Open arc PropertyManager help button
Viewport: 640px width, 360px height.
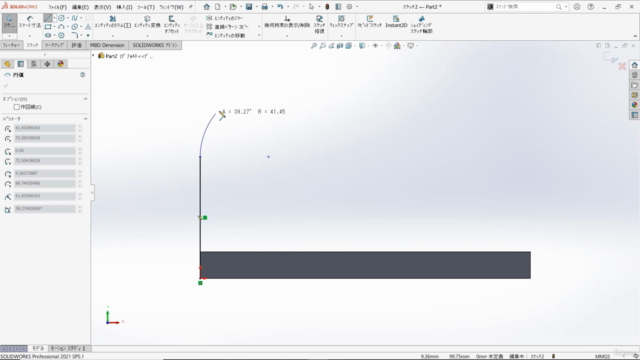coord(82,75)
